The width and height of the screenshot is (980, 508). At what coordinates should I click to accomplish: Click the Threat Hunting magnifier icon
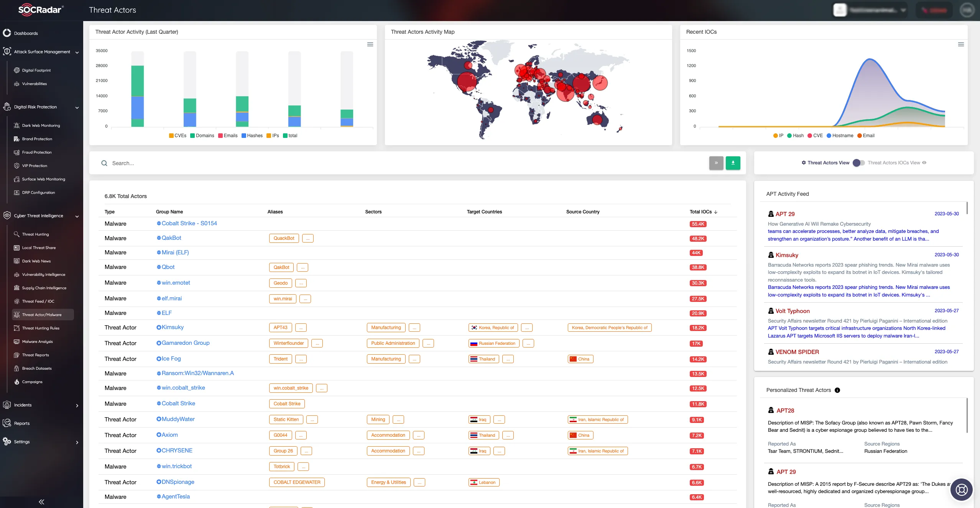16,234
